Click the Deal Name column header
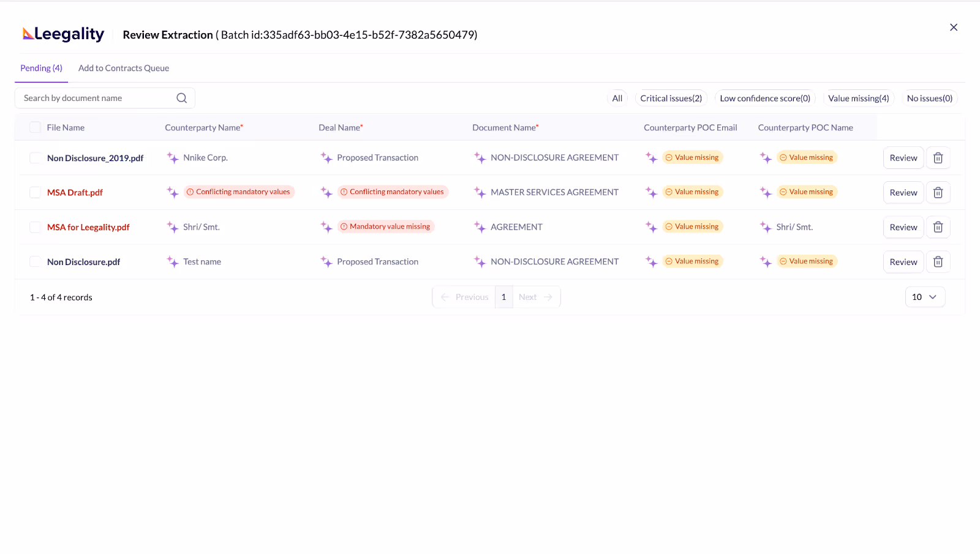Image resolution: width=980 pixels, height=554 pixels. 341,127
